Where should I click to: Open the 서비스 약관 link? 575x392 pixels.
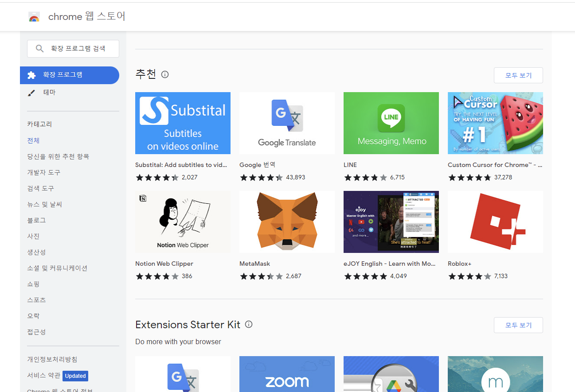[43, 375]
